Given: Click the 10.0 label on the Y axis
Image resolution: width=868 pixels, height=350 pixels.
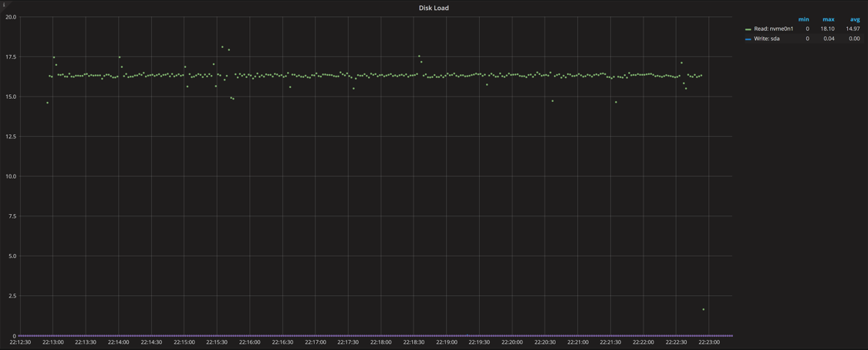Looking at the screenshot, I should point(10,176).
